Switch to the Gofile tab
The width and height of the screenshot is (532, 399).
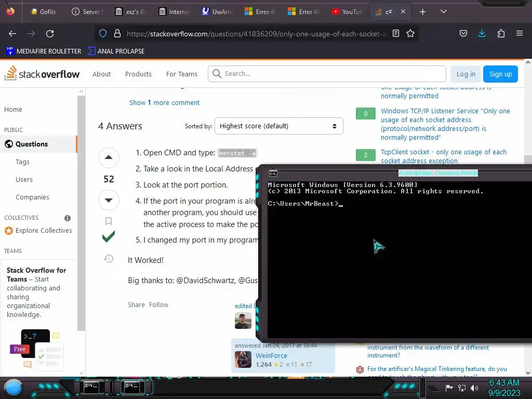coord(44,12)
